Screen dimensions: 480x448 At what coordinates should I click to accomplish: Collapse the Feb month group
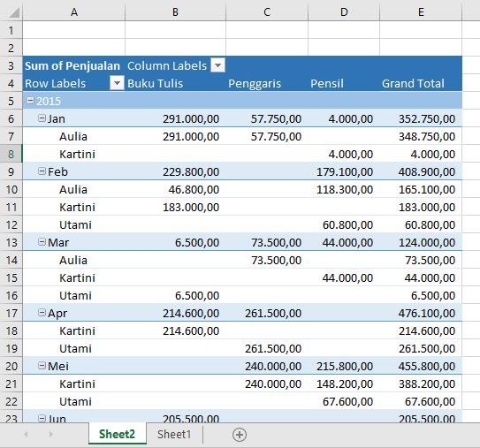coord(42,171)
